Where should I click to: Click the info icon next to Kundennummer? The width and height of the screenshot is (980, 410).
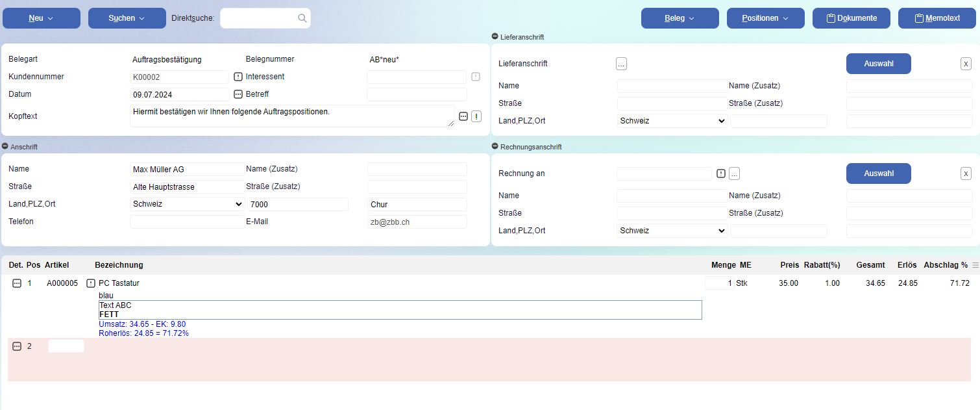click(x=238, y=77)
